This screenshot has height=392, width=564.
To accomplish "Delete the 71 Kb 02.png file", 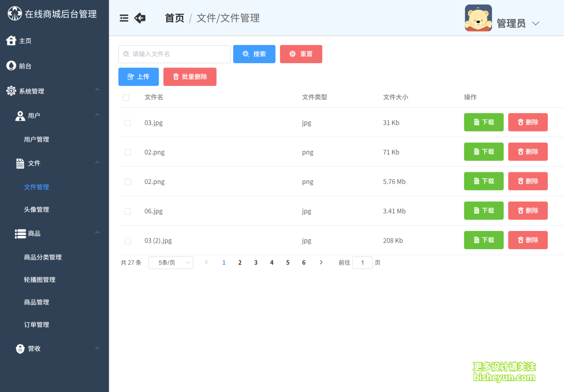I will coord(528,152).
